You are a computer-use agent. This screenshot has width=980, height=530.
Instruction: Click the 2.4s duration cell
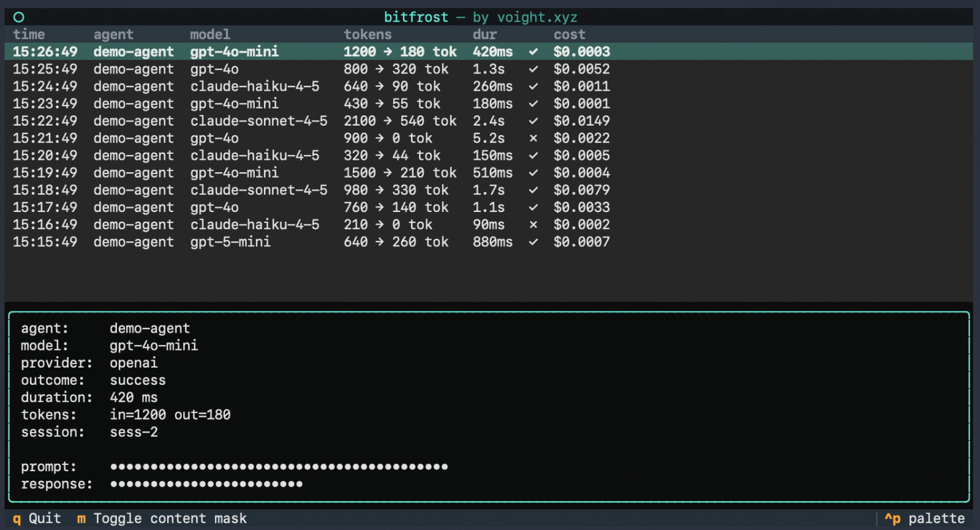coord(489,121)
